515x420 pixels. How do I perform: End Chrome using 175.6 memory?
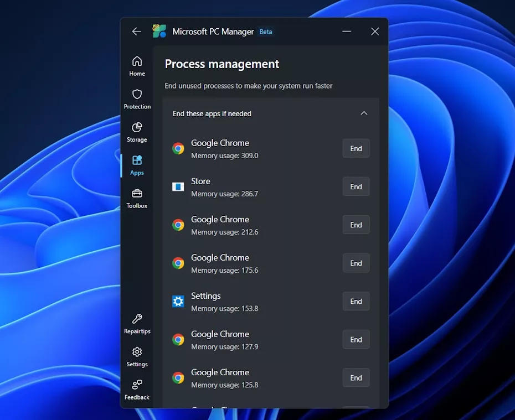pos(356,263)
